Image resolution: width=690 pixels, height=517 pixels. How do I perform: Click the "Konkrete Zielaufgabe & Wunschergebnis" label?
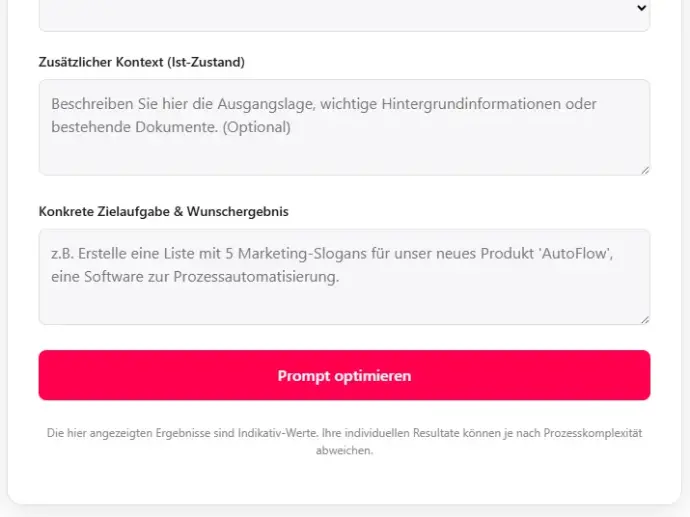click(163, 212)
